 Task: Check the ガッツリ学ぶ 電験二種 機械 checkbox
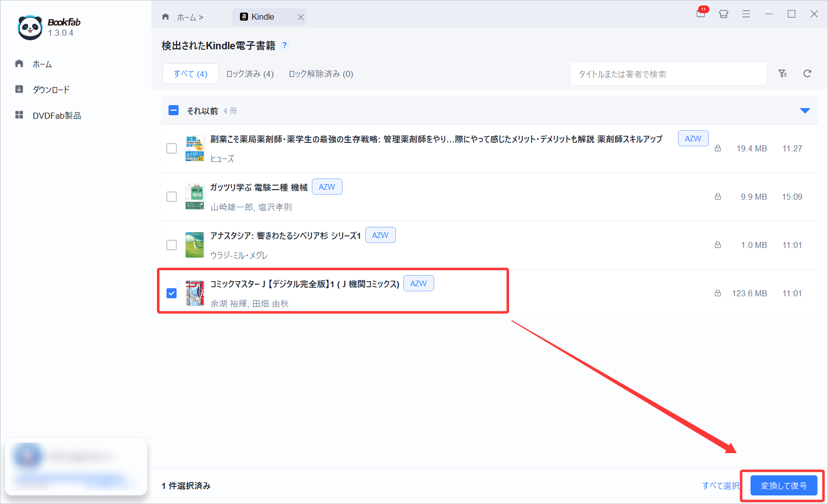point(172,197)
